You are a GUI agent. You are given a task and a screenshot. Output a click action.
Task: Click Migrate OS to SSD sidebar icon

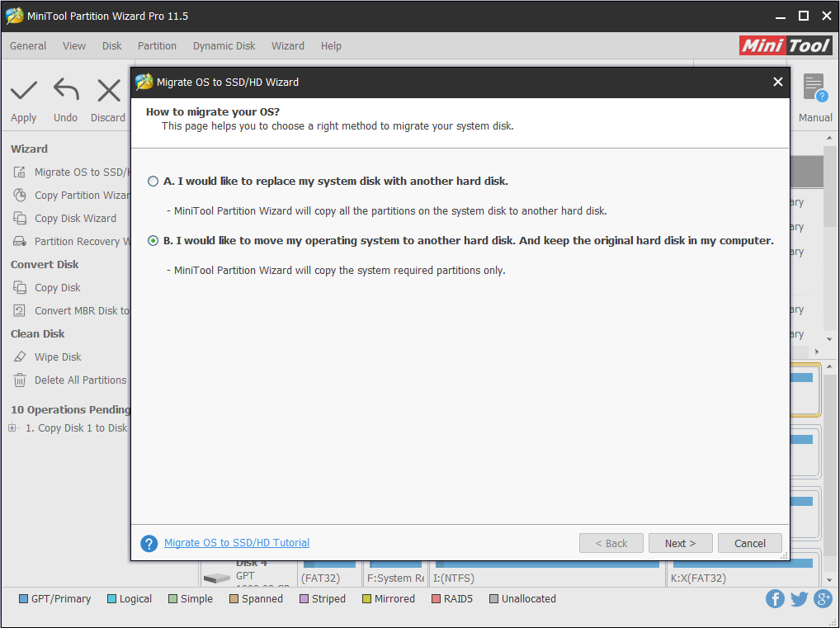coord(20,172)
